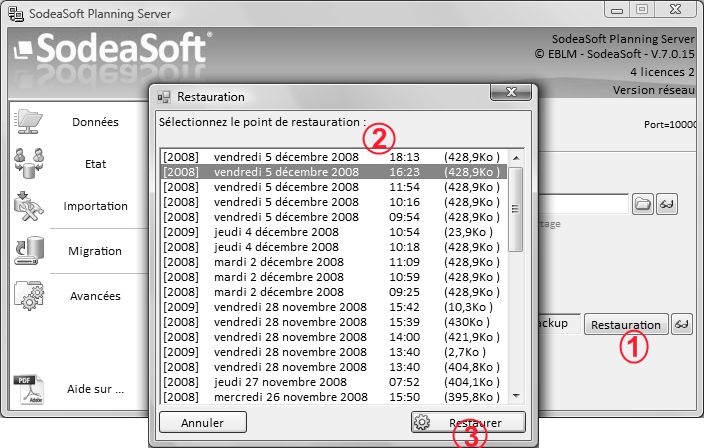Screen dimensions: 704x448
Task: Select restore point vendredi 28 novembre 14:00
Action: (334, 337)
